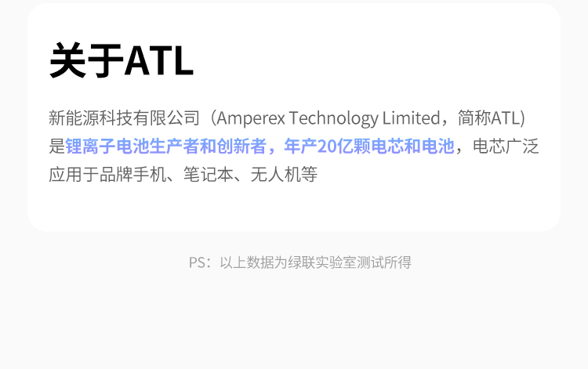
Task: Click the blue 年产20亿颗电芯和电池 highlighted text
Action: [369, 146]
